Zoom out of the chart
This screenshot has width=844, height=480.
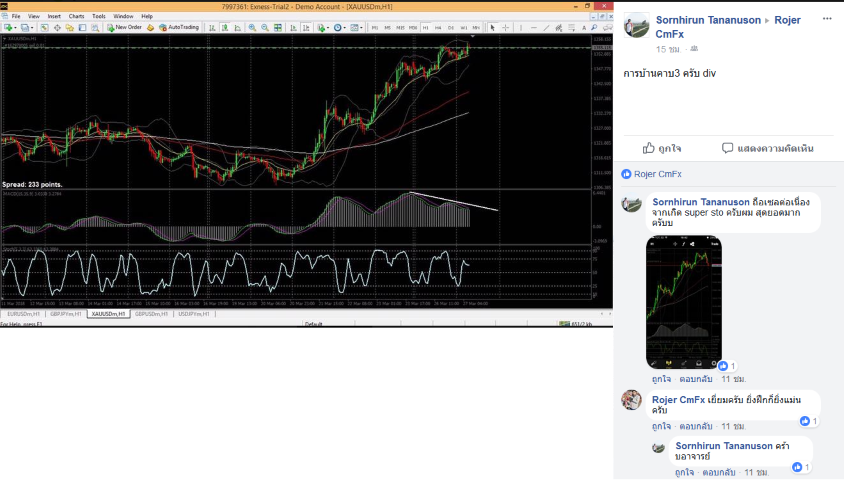(x=265, y=27)
